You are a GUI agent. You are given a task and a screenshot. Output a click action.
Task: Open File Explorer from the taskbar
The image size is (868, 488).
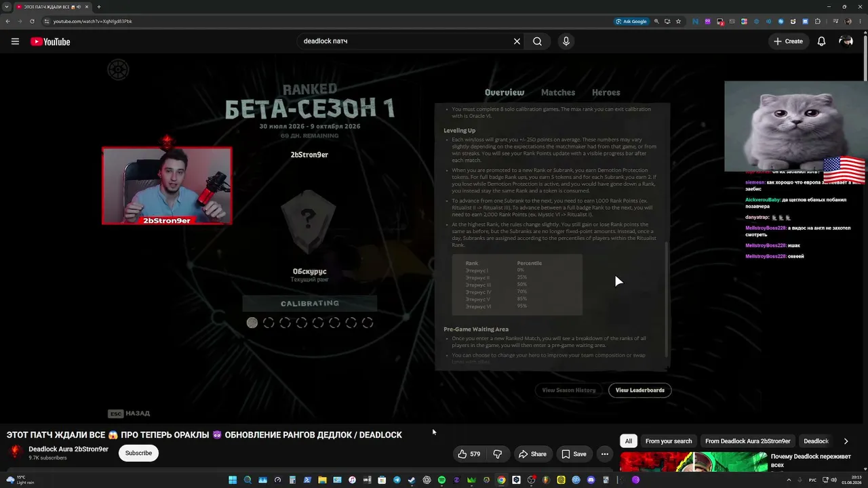[x=322, y=480]
